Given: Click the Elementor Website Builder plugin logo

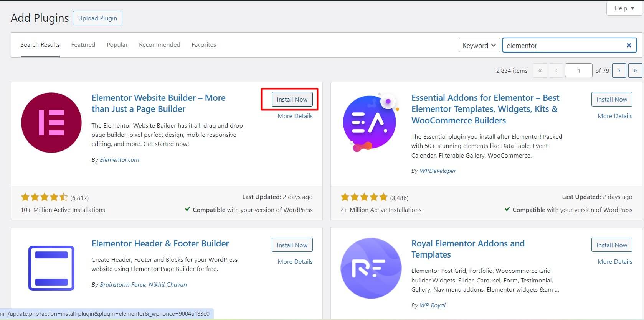Looking at the screenshot, I should click(51, 123).
